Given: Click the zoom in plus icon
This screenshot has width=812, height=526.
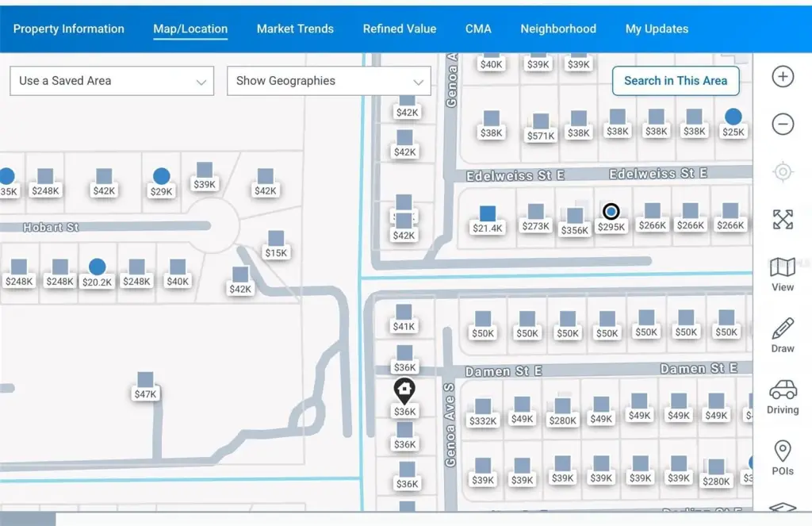Looking at the screenshot, I should 783,77.
